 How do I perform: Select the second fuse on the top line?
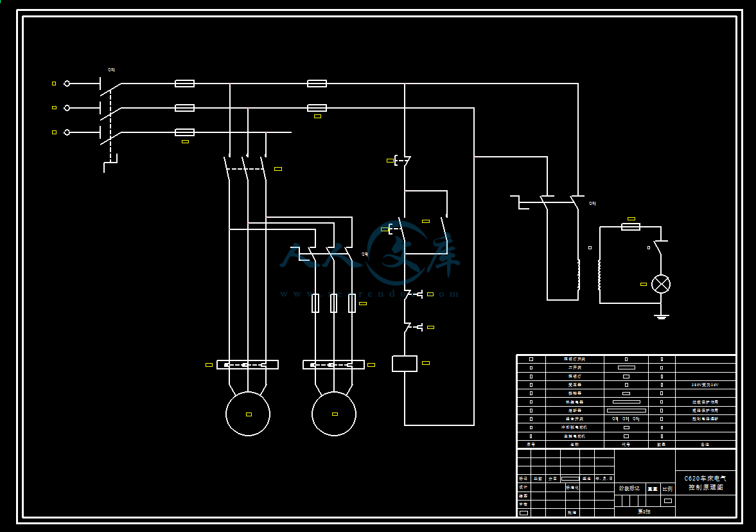317,84
